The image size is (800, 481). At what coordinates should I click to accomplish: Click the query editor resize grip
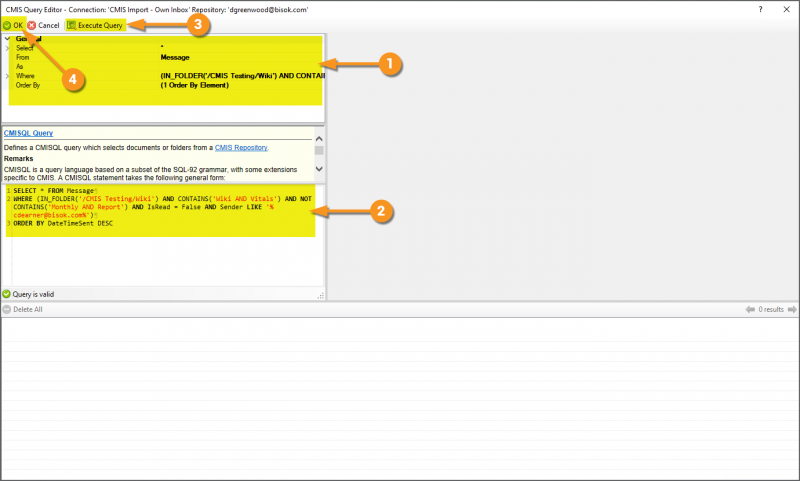tap(321, 296)
